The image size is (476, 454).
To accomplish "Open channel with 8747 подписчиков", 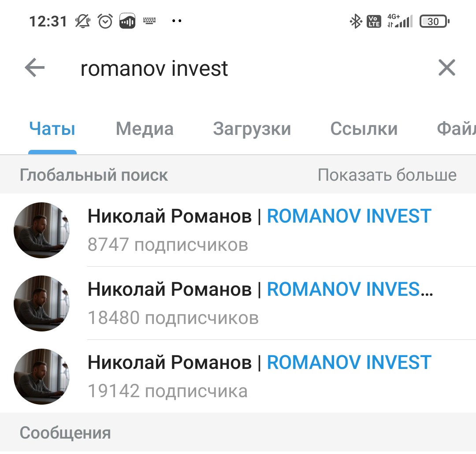I will (238, 230).
